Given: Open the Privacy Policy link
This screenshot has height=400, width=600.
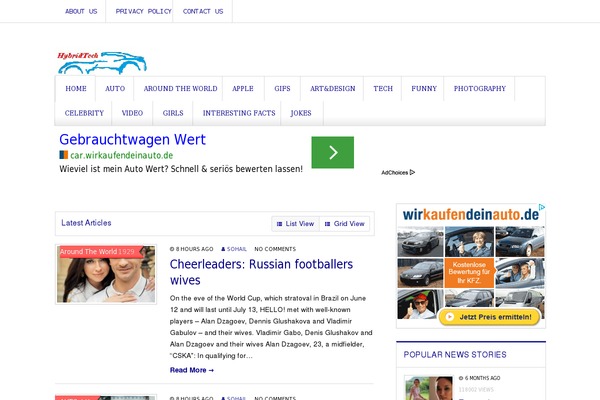Looking at the screenshot, I should [x=143, y=11].
